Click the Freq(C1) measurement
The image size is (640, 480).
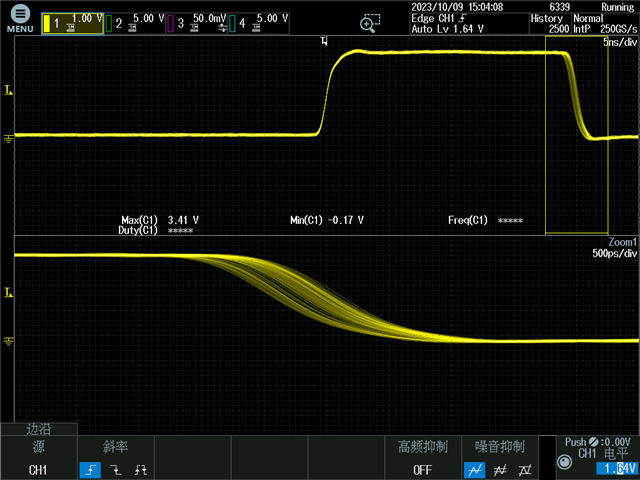coord(485,220)
